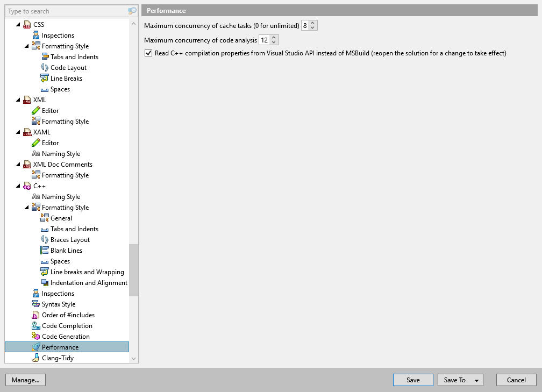Click the Type to search field
Screen dimensions: 542x392
click(x=65, y=11)
